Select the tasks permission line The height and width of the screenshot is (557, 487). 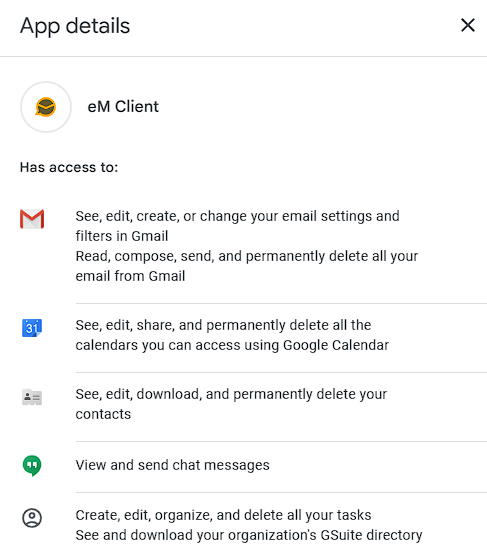[x=223, y=515]
